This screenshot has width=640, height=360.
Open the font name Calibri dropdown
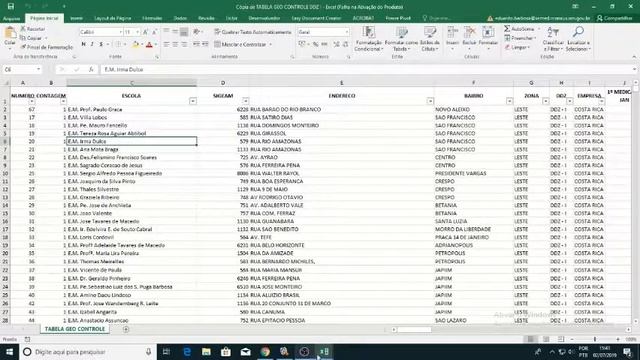pyautogui.click(x=120, y=32)
